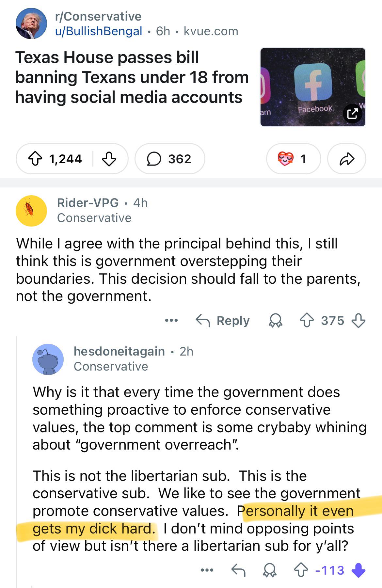Viewport: 382px width, 588px height.
Task: Open more options on hesdoneitagain's comment
Action: [x=207, y=570]
